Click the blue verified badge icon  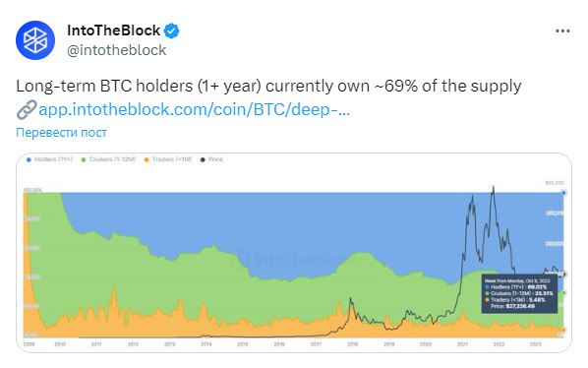pos(172,31)
